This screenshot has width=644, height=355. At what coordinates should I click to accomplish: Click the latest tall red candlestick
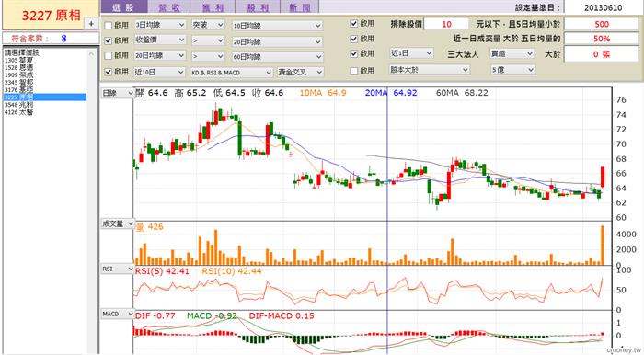[x=603, y=177]
